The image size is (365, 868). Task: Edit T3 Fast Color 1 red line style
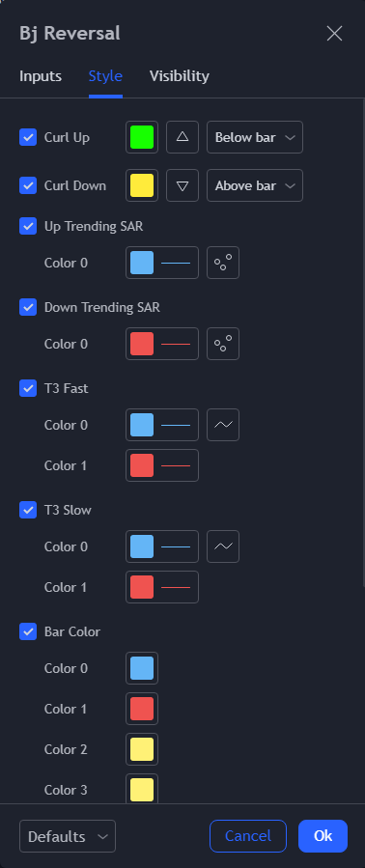[x=161, y=465]
